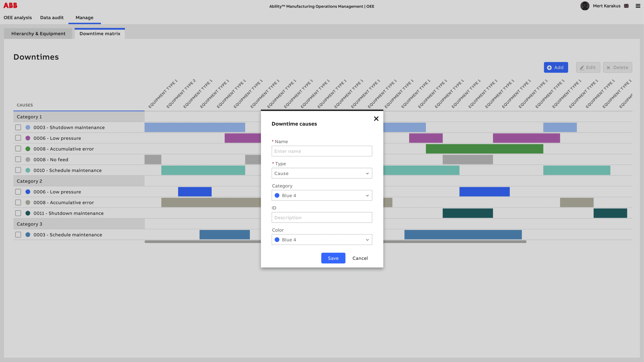This screenshot has width=644, height=362.
Task: Click the ABB logo
Action: [10, 5]
